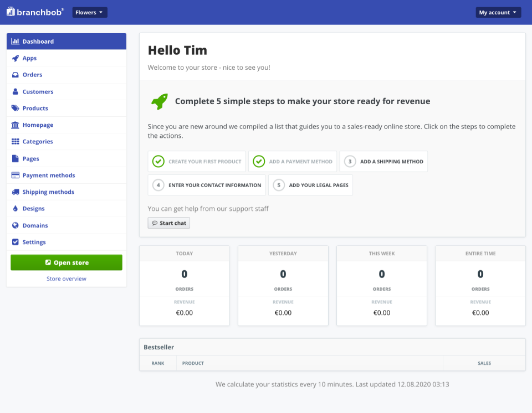Select step 5 Add your legal pages

click(x=310, y=185)
